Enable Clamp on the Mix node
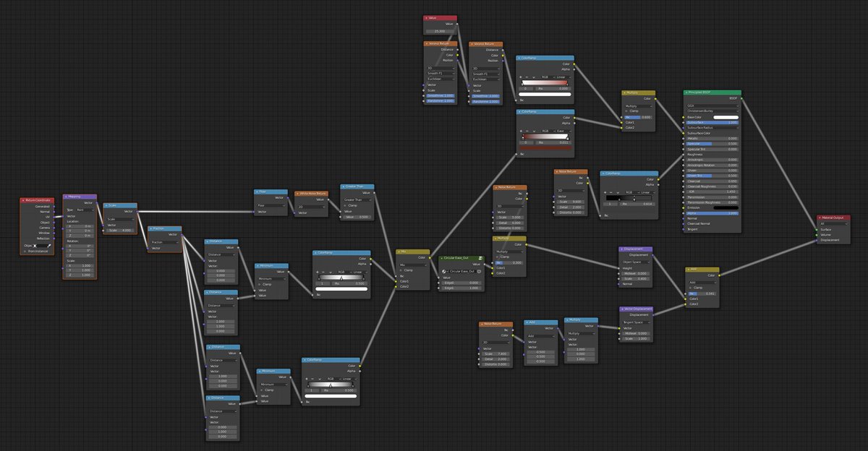This screenshot has width=868, height=451. tap(401, 270)
